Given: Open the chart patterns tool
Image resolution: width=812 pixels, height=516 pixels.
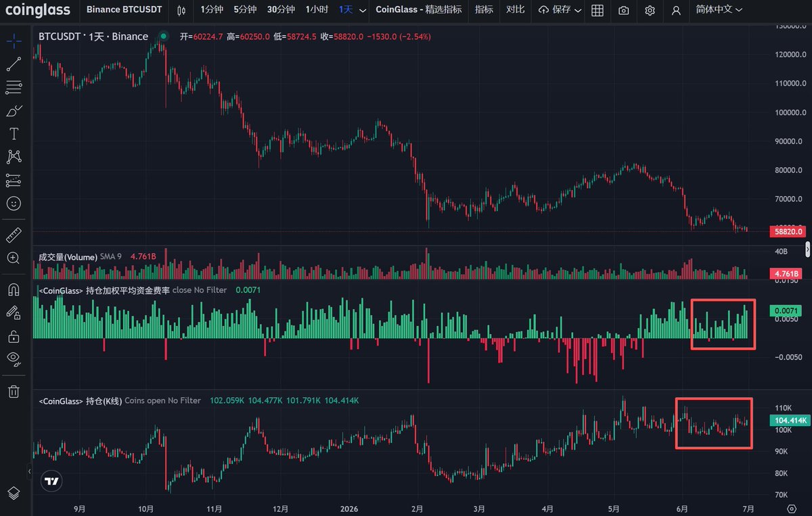Looking at the screenshot, I should click(x=14, y=157).
